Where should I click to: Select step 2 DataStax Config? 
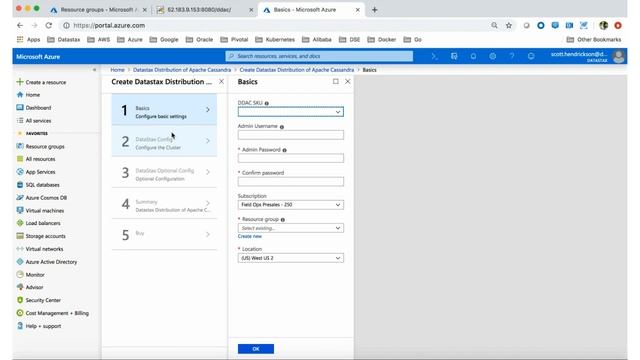(x=164, y=141)
